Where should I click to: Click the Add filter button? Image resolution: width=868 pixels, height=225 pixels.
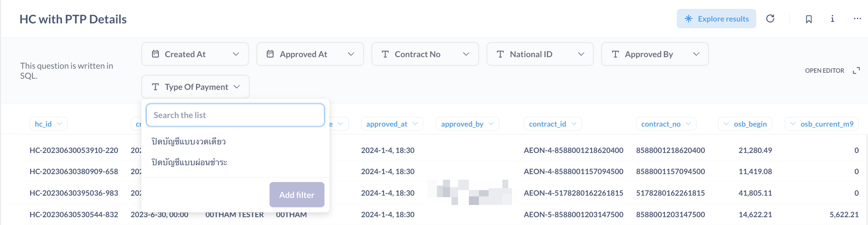(x=297, y=195)
